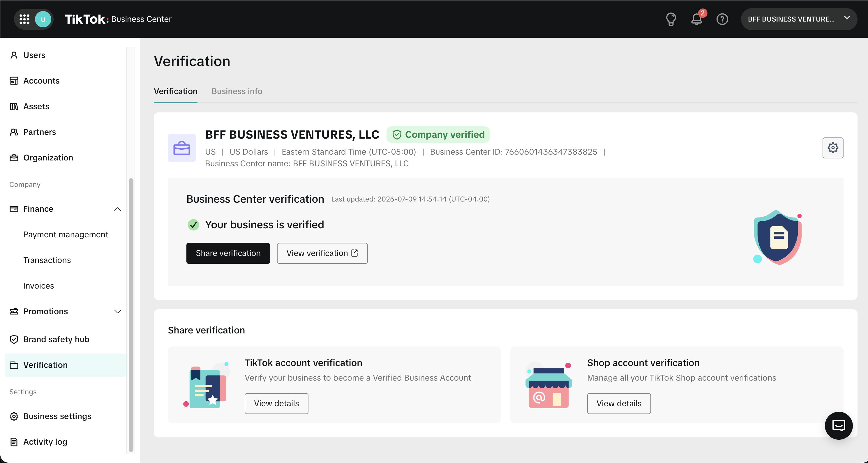Screen dimensions: 868x463
Task: Click the Assets library sidebar icon
Action: (x=14, y=107)
